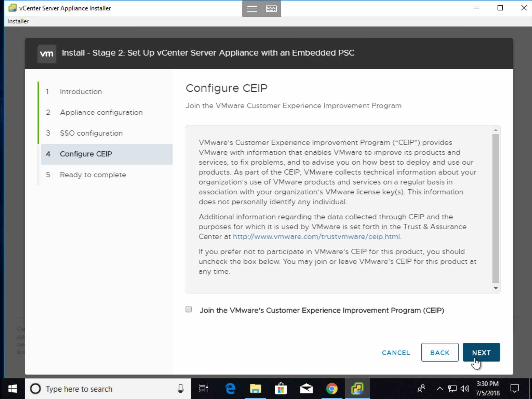Click the Configure CEIP heading

[x=226, y=88]
